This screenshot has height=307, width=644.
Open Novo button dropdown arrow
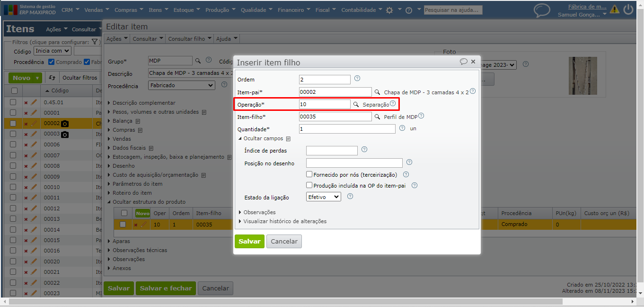pos(38,78)
